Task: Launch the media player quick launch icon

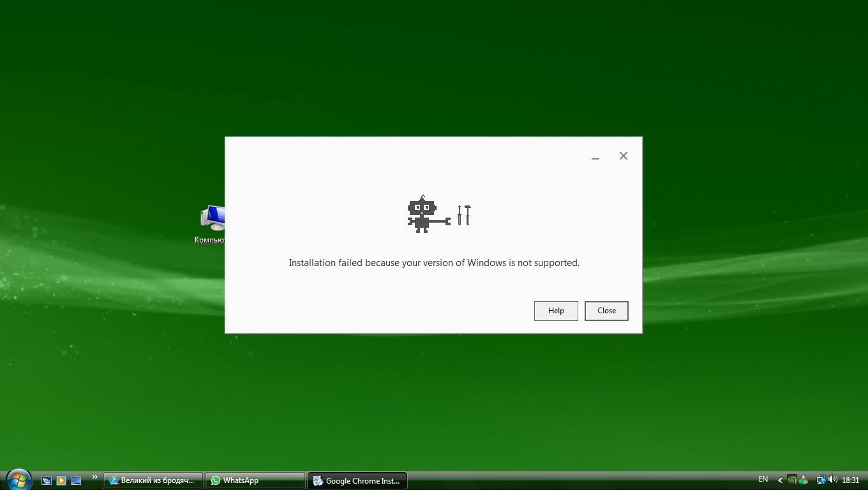Action: coord(61,480)
